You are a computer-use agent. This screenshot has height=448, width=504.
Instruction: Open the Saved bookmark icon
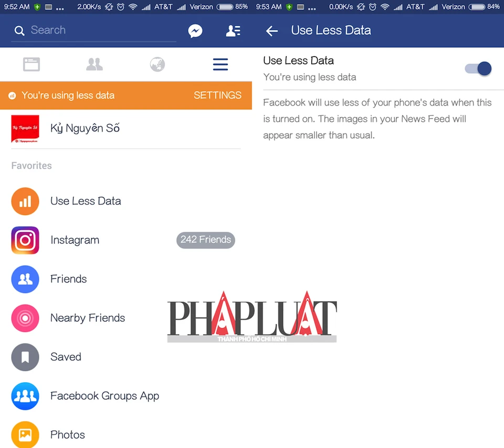pyautogui.click(x=25, y=357)
